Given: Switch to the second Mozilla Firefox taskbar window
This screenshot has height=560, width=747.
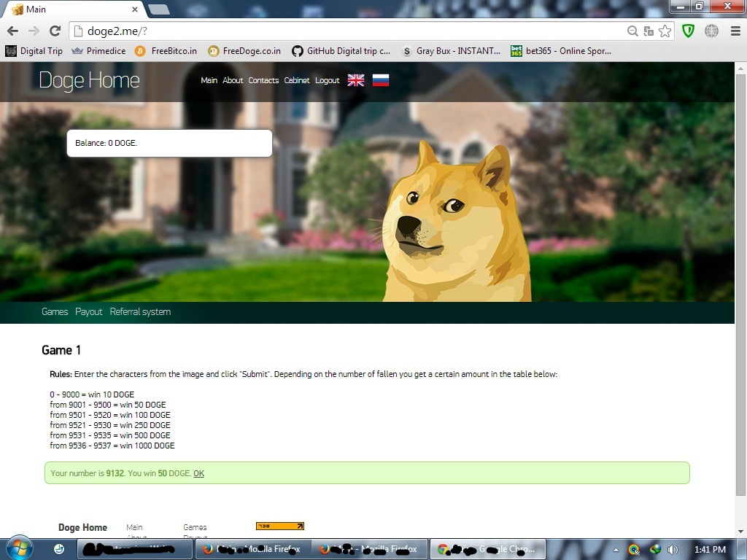Looking at the screenshot, I should (369, 549).
